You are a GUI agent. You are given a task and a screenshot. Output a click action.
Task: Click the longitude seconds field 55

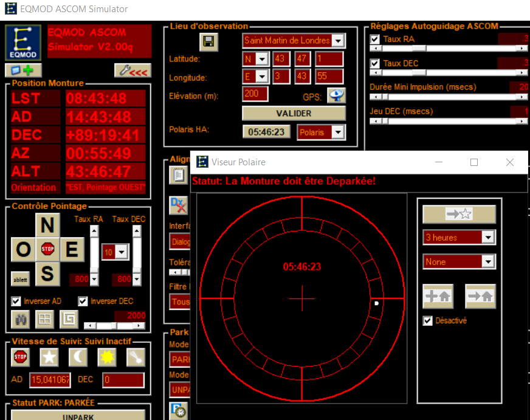329,77
